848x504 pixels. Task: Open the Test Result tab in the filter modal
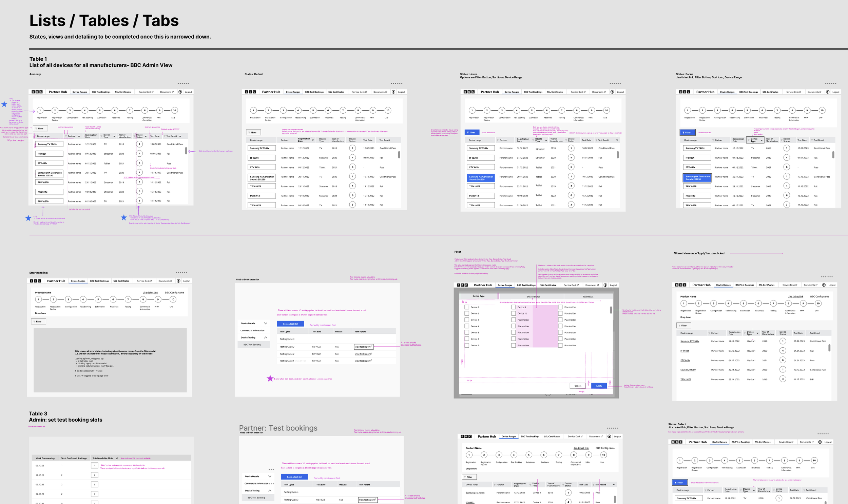[588, 296]
